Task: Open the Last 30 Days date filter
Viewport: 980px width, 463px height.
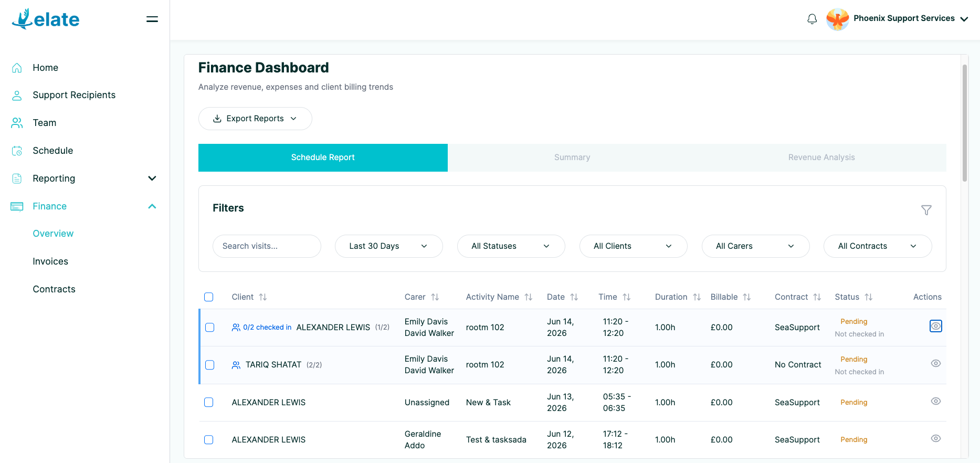Action: 389,246
